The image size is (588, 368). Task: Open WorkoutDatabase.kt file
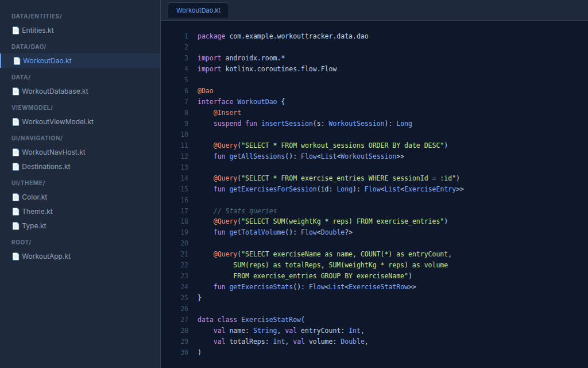(x=80, y=91)
